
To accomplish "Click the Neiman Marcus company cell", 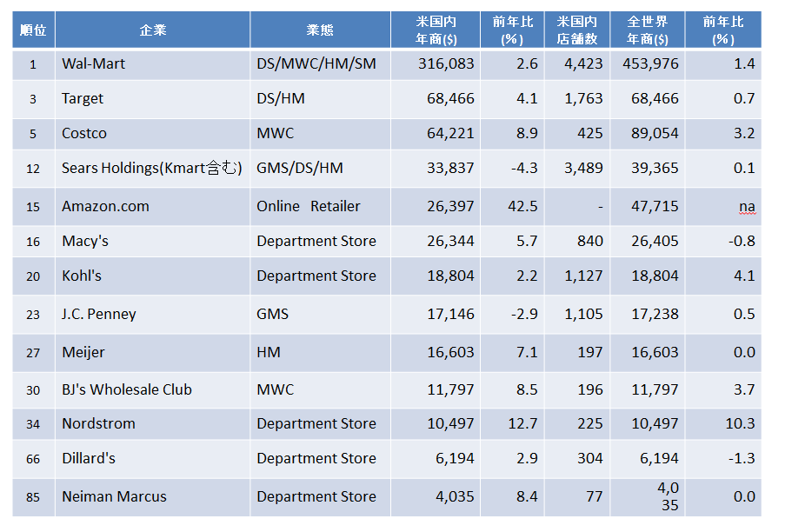I will [x=153, y=497].
